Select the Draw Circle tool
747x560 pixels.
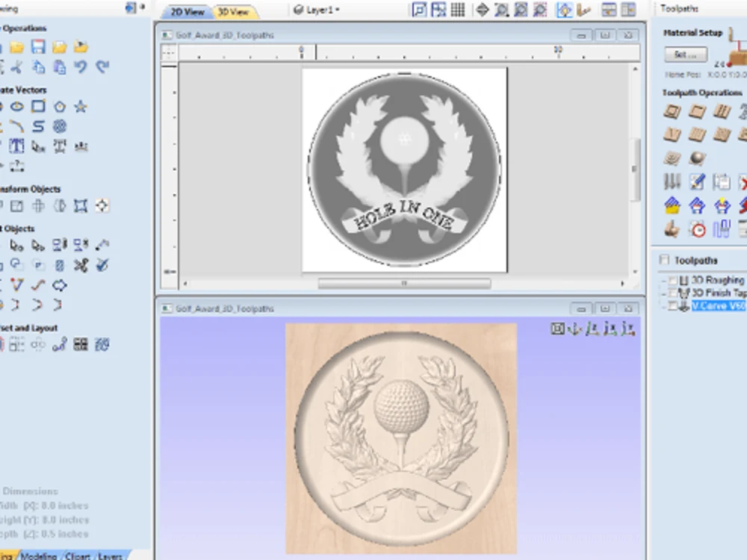(16, 106)
